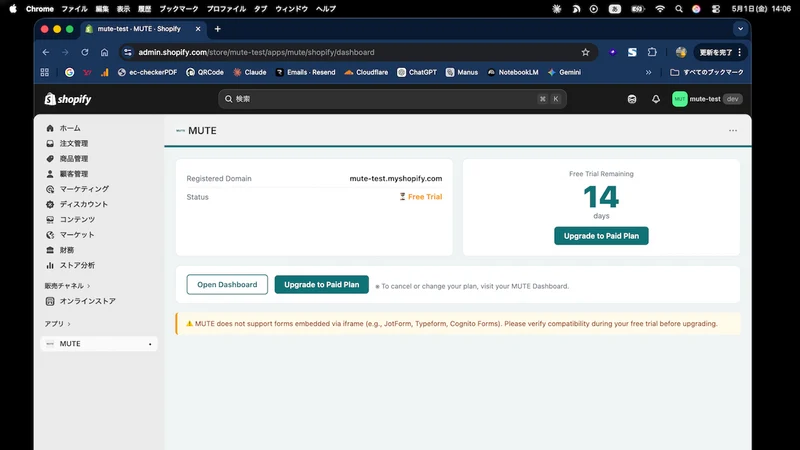Bookmark this page with the star icon
This screenshot has width=800, height=450.
tap(585, 52)
